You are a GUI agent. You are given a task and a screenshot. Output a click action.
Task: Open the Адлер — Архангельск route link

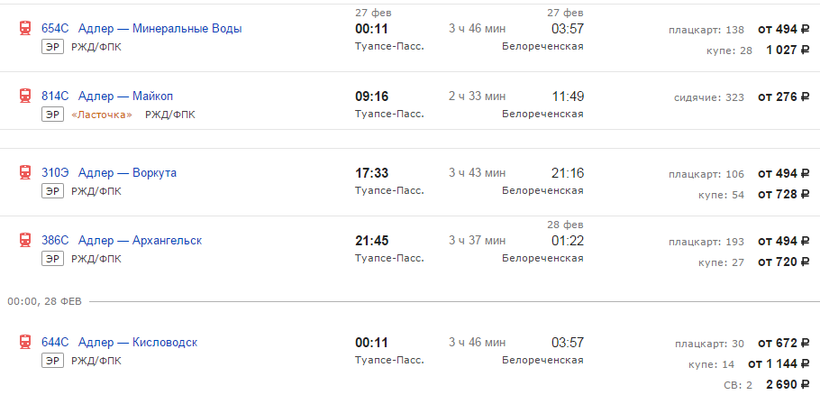pyautogui.click(x=140, y=241)
